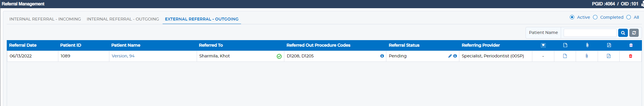644x106 pixels.
Task: Edit Pending status with pencil icon
Action: click(x=450, y=56)
